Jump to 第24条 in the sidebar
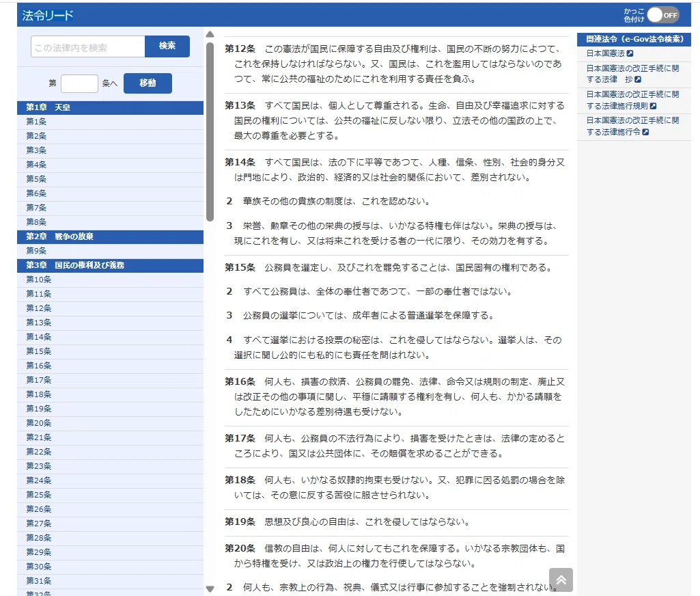The width and height of the screenshot is (700, 596). tap(110, 480)
